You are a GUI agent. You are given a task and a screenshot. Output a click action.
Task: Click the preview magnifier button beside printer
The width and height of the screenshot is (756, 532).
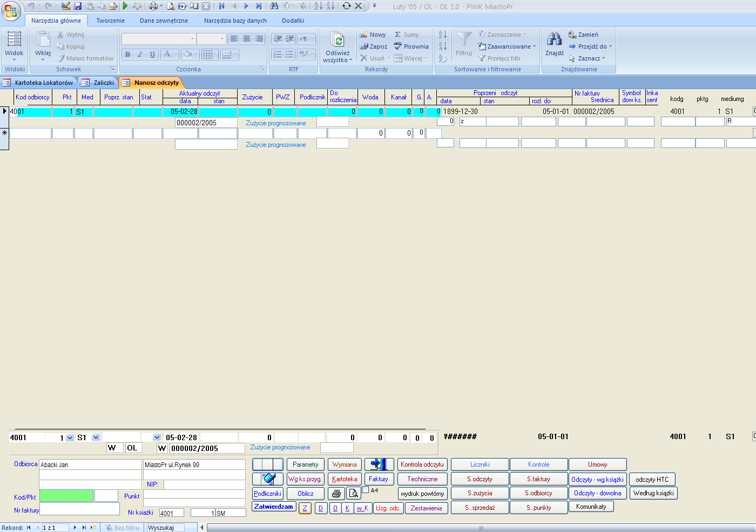[x=354, y=494]
